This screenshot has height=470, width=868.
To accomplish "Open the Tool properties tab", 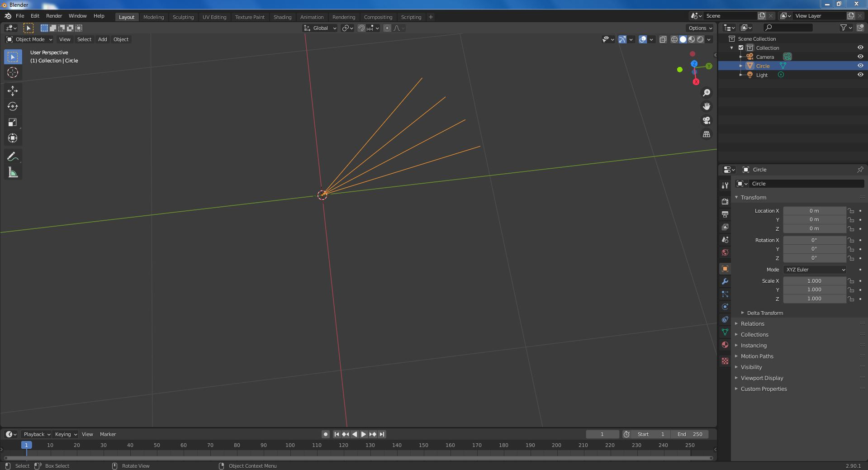I will click(x=725, y=185).
